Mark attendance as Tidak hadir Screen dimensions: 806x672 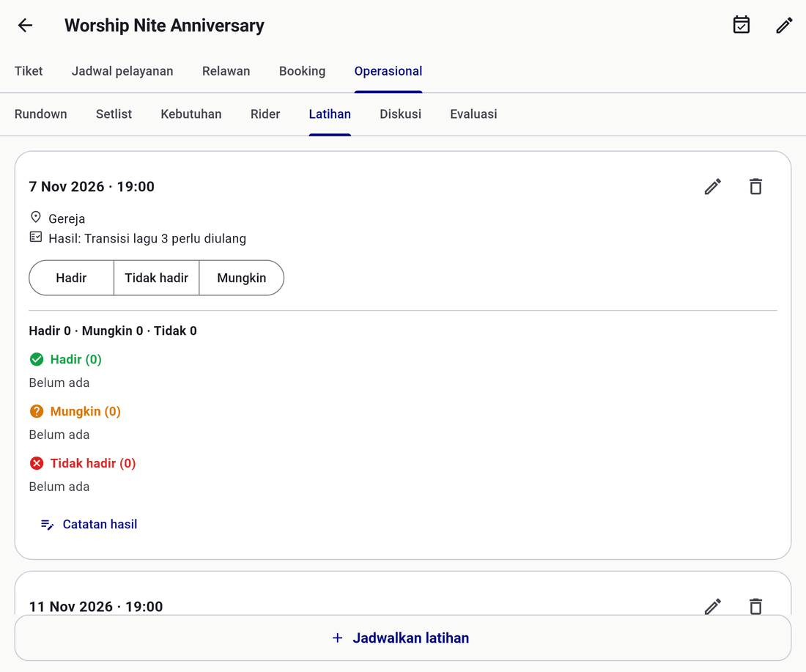tap(156, 278)
